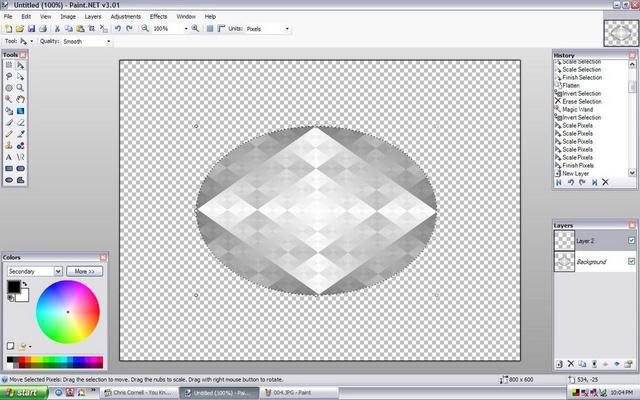
Task: Select the Color Picker eyedropper tool
Action: [x=20, y=134]
